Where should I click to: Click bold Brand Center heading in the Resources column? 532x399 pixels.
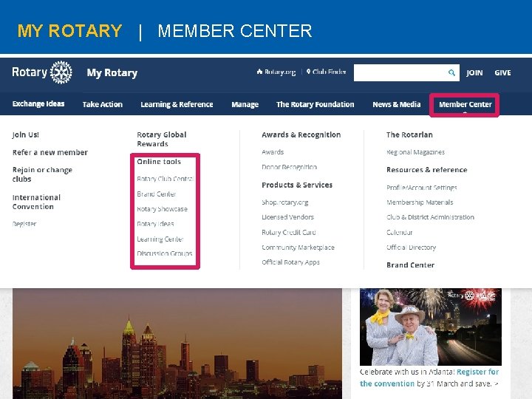tap(411, 265)
